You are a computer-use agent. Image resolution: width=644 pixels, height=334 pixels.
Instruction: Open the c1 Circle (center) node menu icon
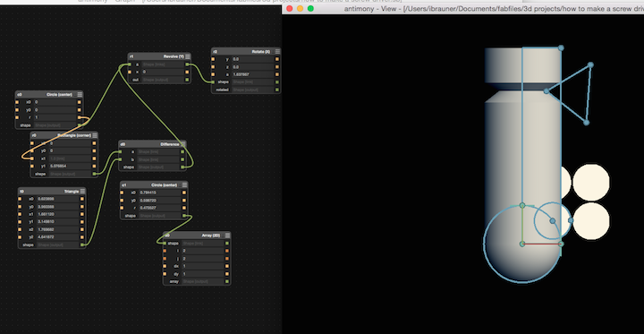coord(185,185)
